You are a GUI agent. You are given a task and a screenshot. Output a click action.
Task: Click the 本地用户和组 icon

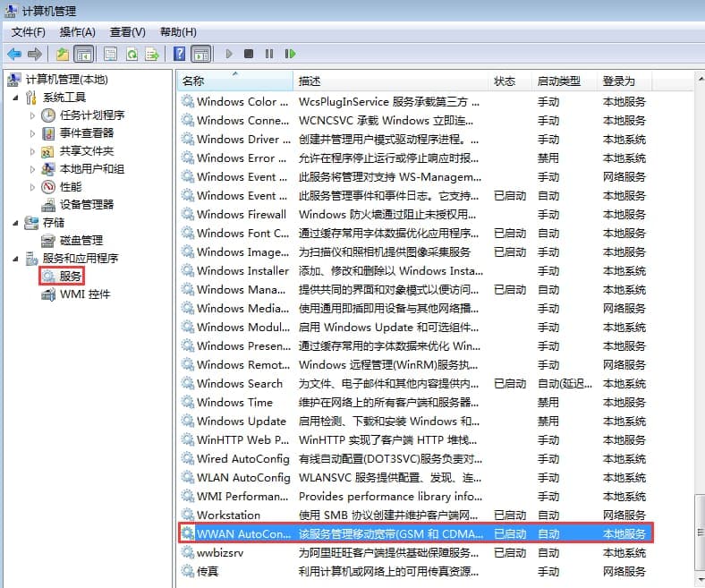click(x=48, y=169)
